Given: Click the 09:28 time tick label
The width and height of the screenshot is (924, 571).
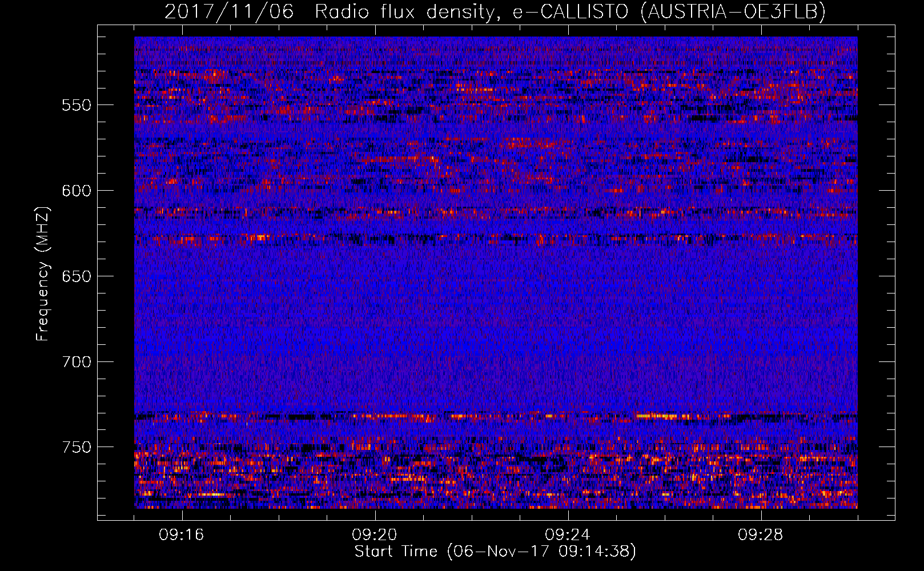Looking at the screenshot, I should [x=761, y=535].
